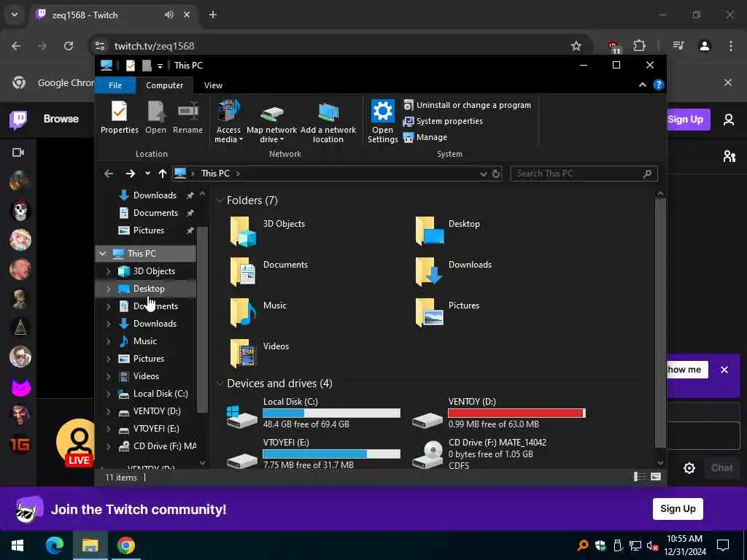
Task: Select Local Disk (C:) drive
Action: tap(314, 413)
